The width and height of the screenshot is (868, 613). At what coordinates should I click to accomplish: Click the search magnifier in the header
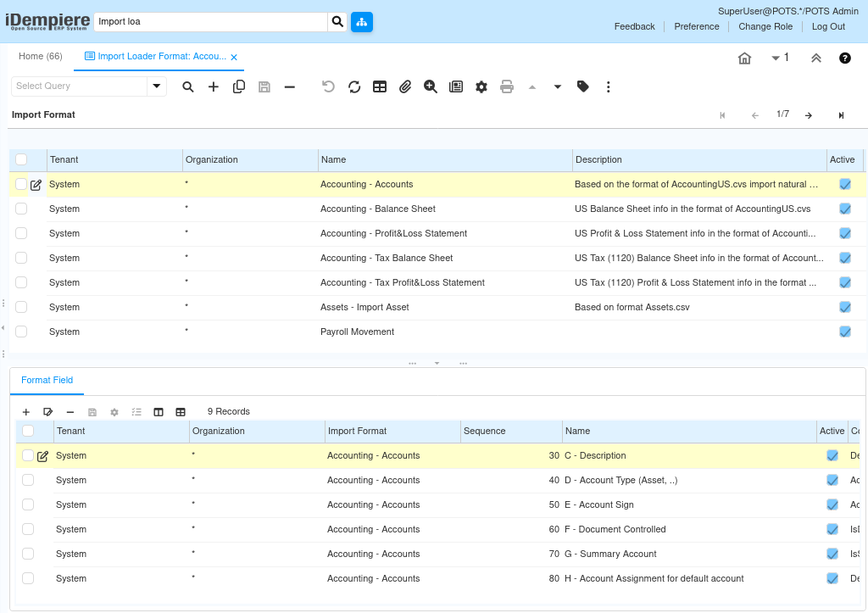[x=337, y=21]
